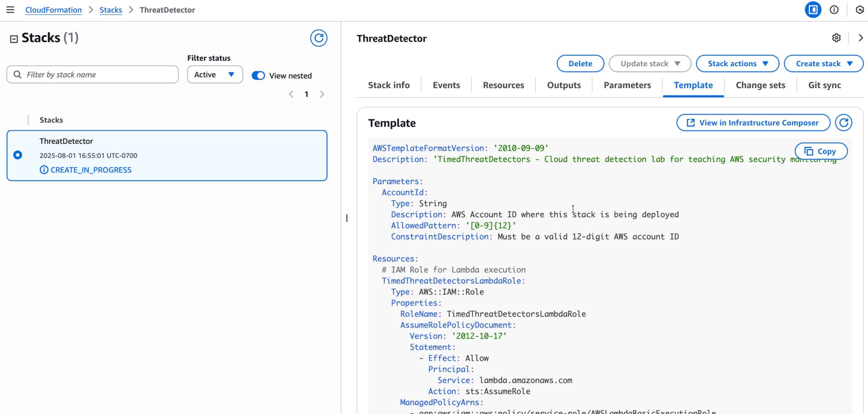Click the 'Resources:' line in the template
Screen dimensions: 868x414
(396, 259)
